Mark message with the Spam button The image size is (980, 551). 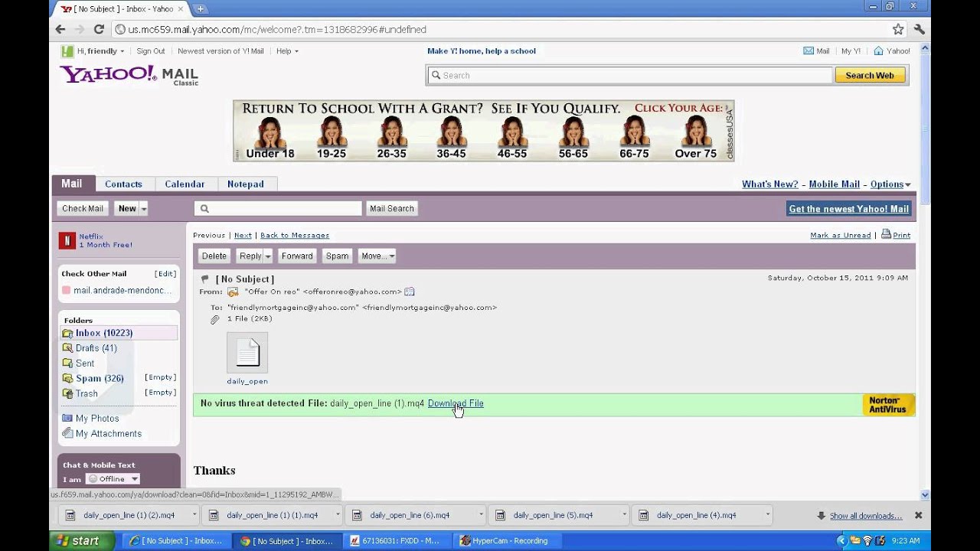point(337,256)
